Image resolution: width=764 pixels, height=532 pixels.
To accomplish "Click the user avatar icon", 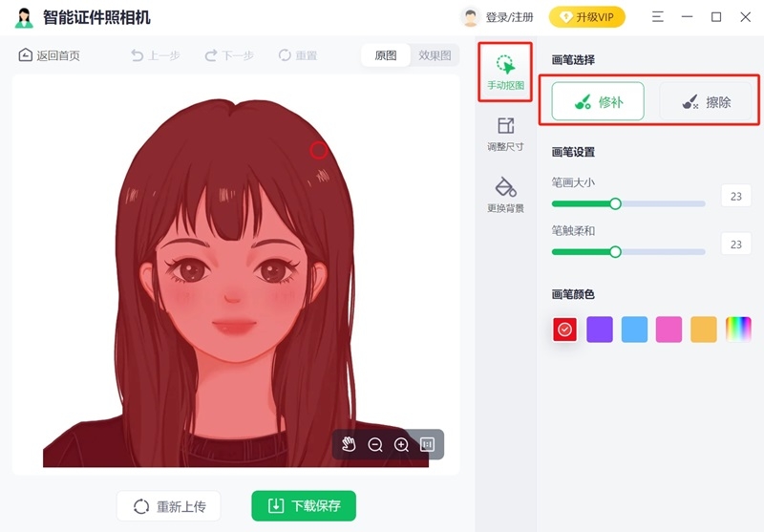I will point(470,17).
